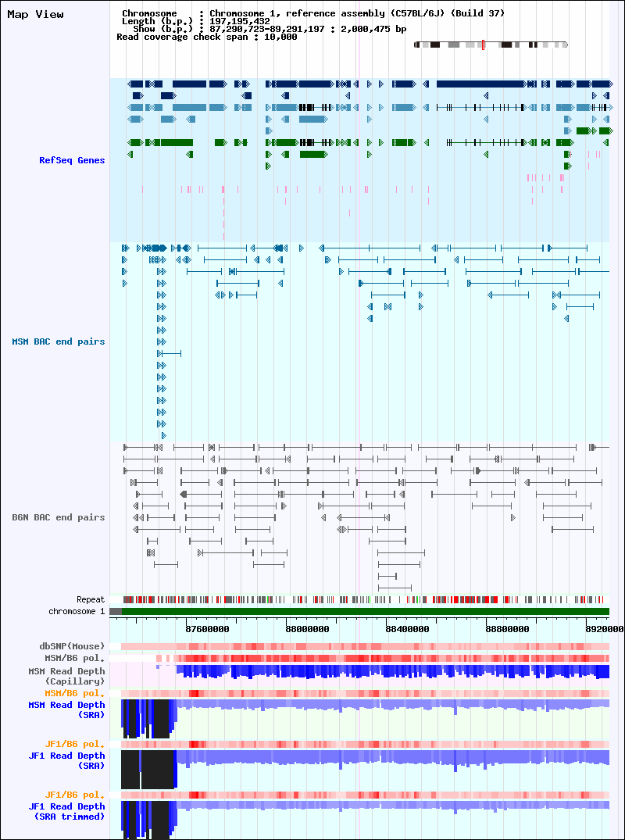Click the 88800000 axis coordinate label
This screenshot has height=840, width=625.
[x=507, y=630]
